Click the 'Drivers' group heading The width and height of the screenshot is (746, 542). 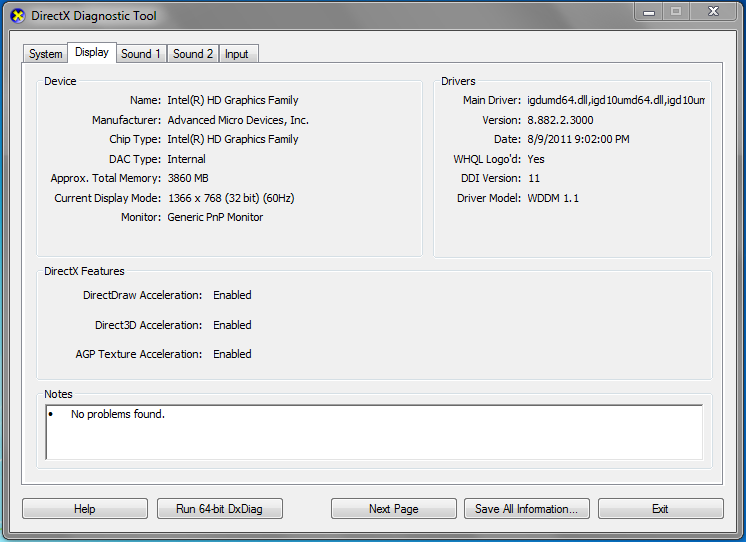(x=458, y=81)
